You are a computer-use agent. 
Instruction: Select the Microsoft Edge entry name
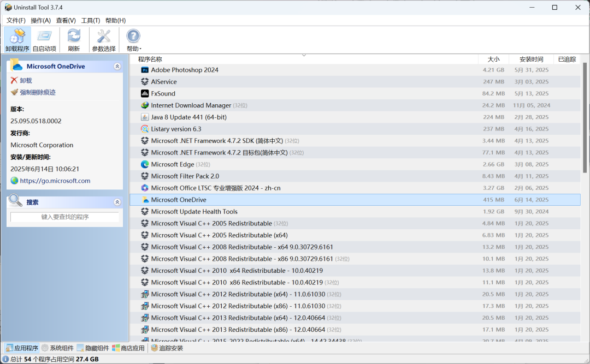(173, 164)
